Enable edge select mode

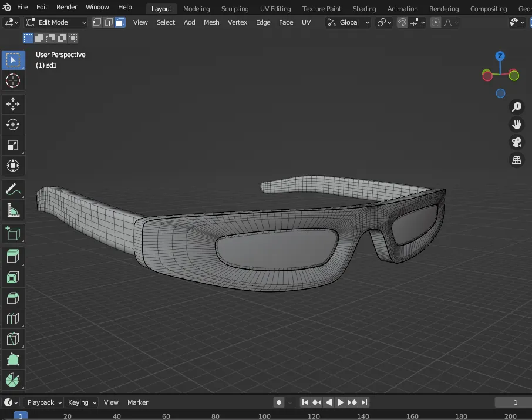(x=109, y=22)
